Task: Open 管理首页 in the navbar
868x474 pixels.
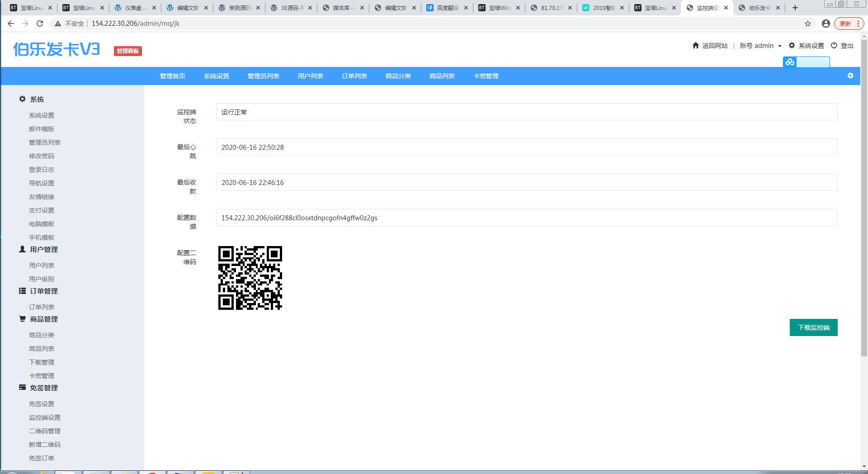Action: point(173,76)
